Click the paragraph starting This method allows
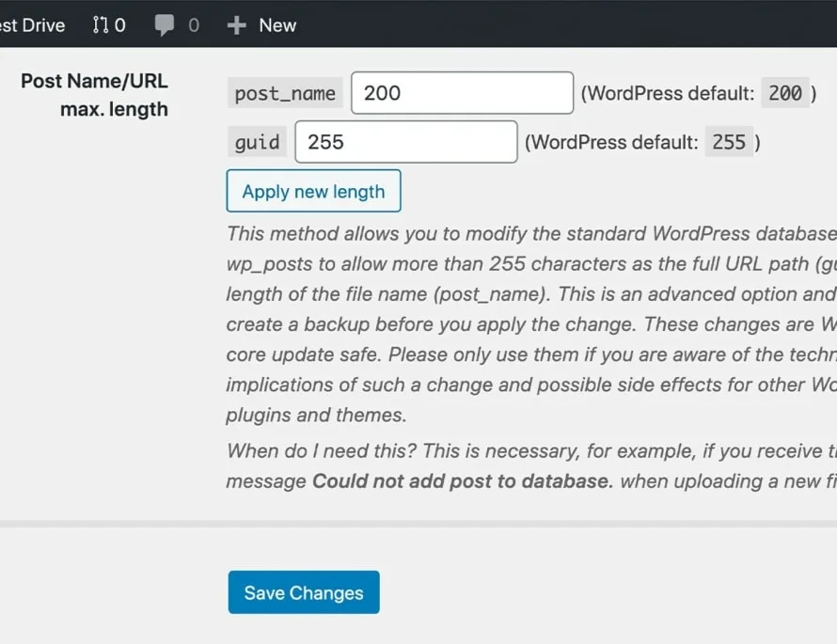 [x=531, y=324]
